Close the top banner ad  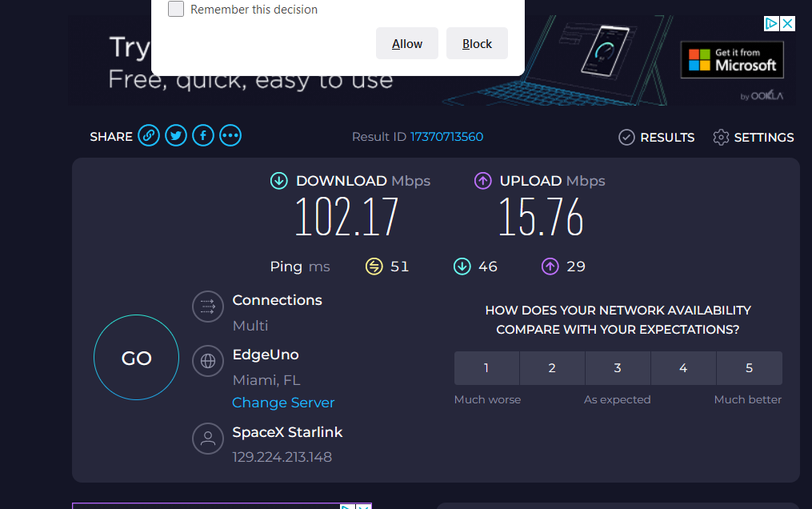point(788,23)
